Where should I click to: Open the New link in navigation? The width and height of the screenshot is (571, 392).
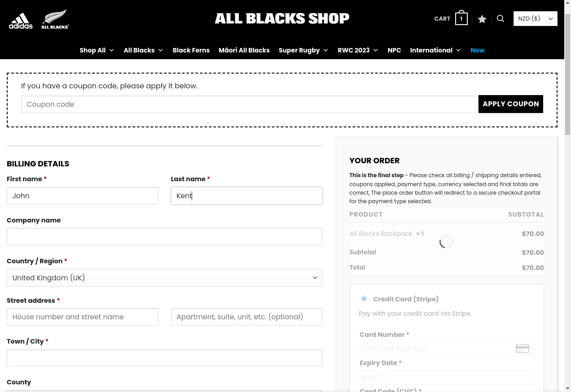click(478, 50)
